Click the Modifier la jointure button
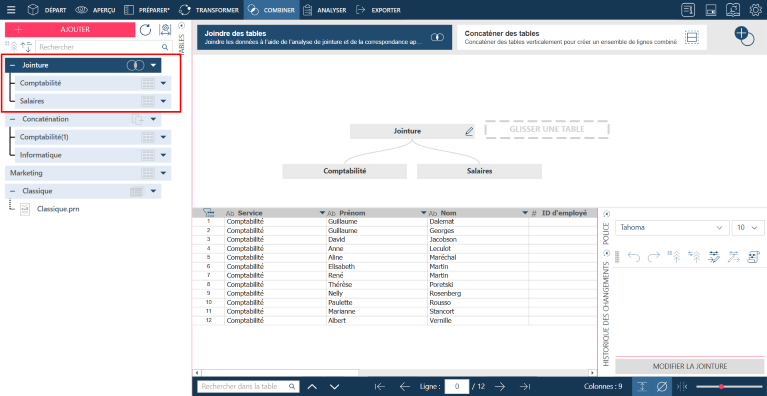 click(690, 366)
